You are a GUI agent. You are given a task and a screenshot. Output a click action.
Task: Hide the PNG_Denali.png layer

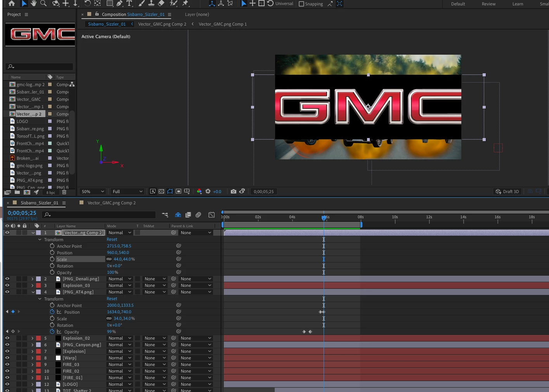[x=7, y=279]
